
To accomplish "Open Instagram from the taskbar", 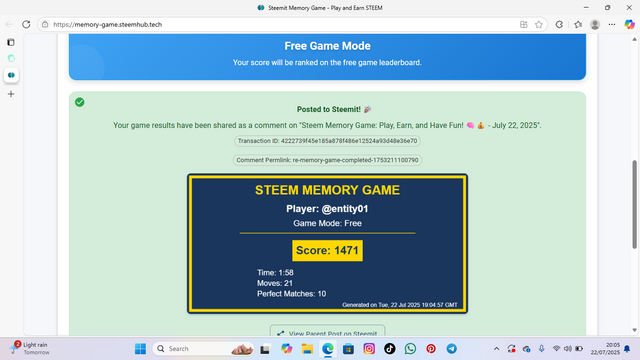I will point(369,349).
